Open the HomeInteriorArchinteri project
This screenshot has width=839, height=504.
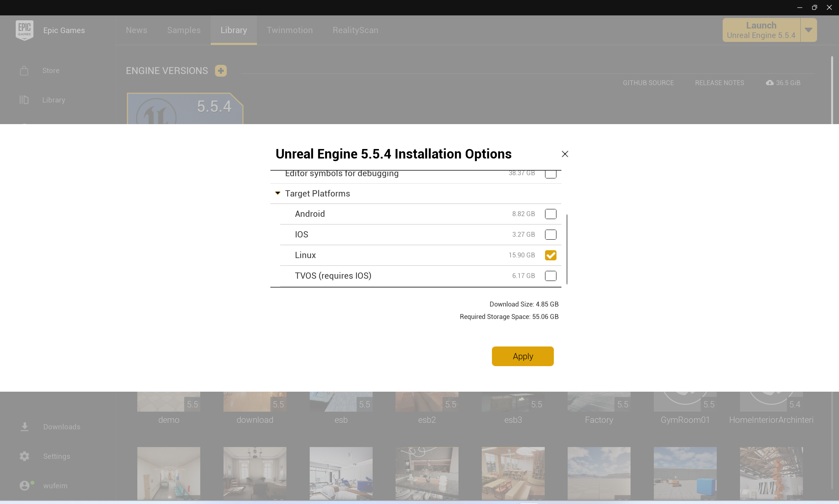pos(771,402)
